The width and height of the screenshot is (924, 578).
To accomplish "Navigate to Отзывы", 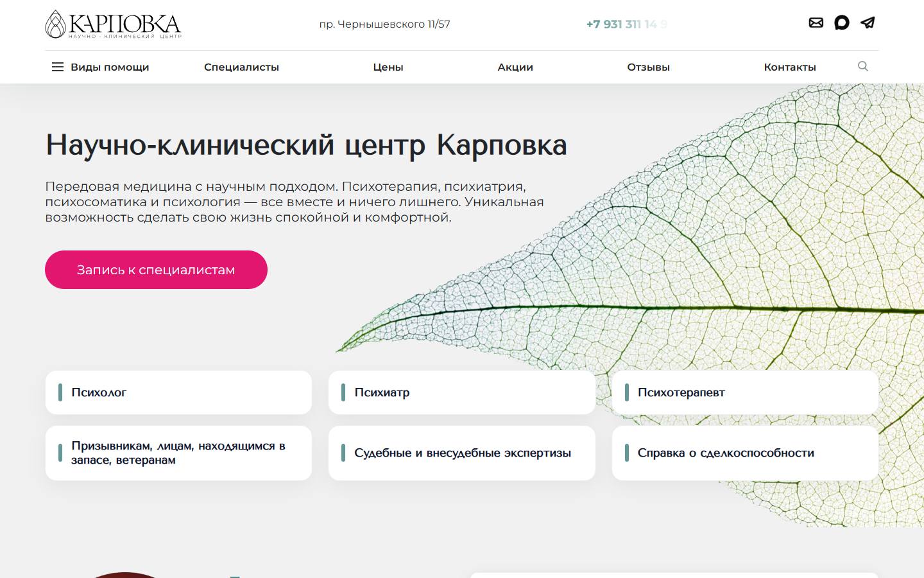I will 648,67.
